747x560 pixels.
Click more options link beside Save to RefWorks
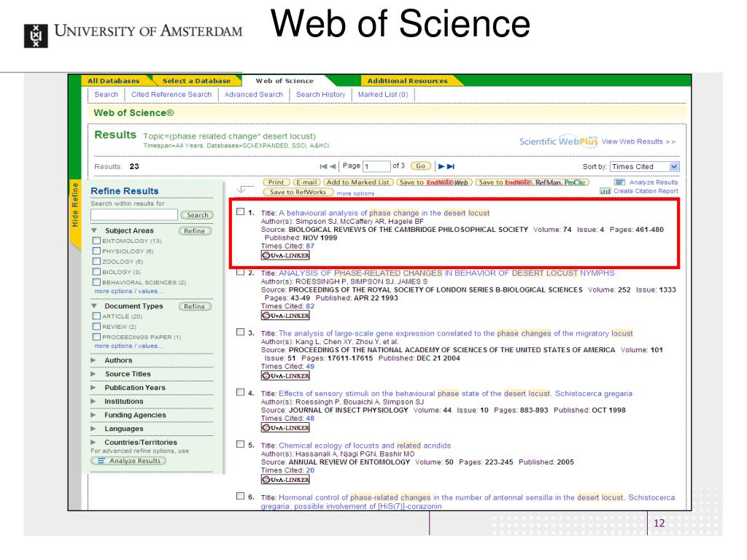(355, 193)
